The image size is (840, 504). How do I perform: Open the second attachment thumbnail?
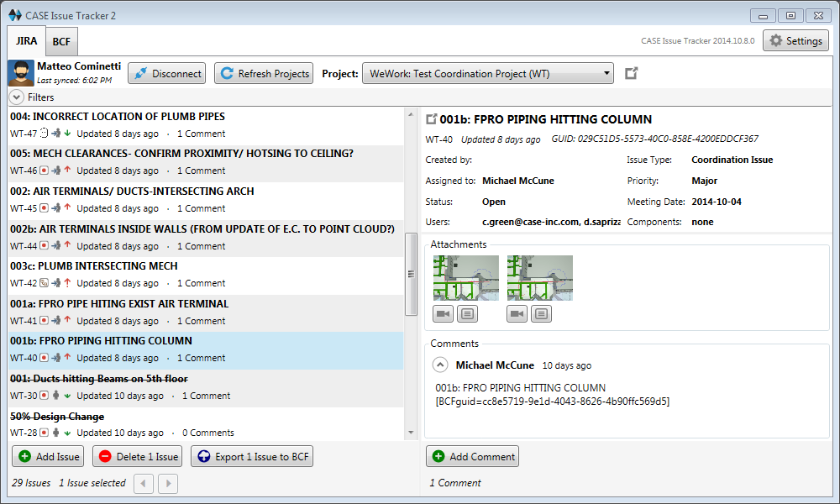click(540, 277)
